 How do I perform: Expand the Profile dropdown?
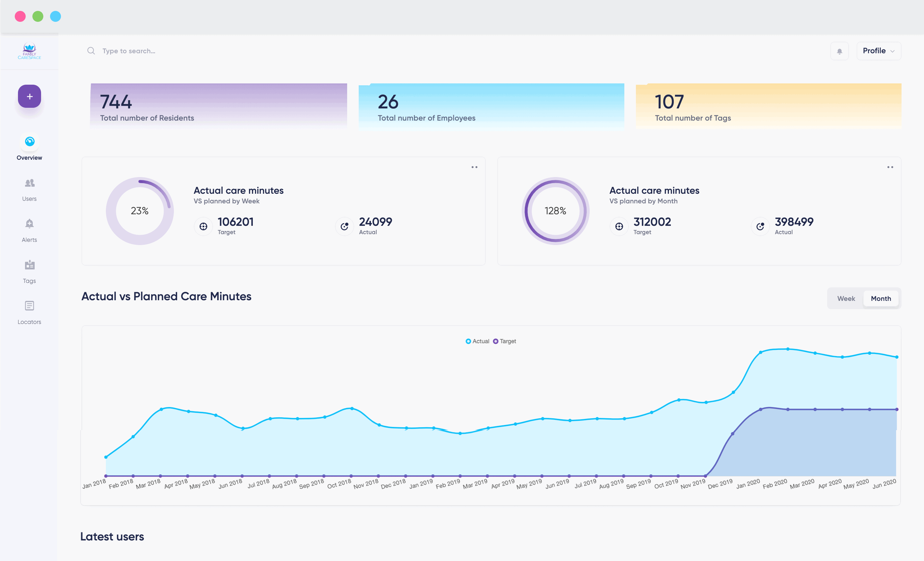point(879,51)
